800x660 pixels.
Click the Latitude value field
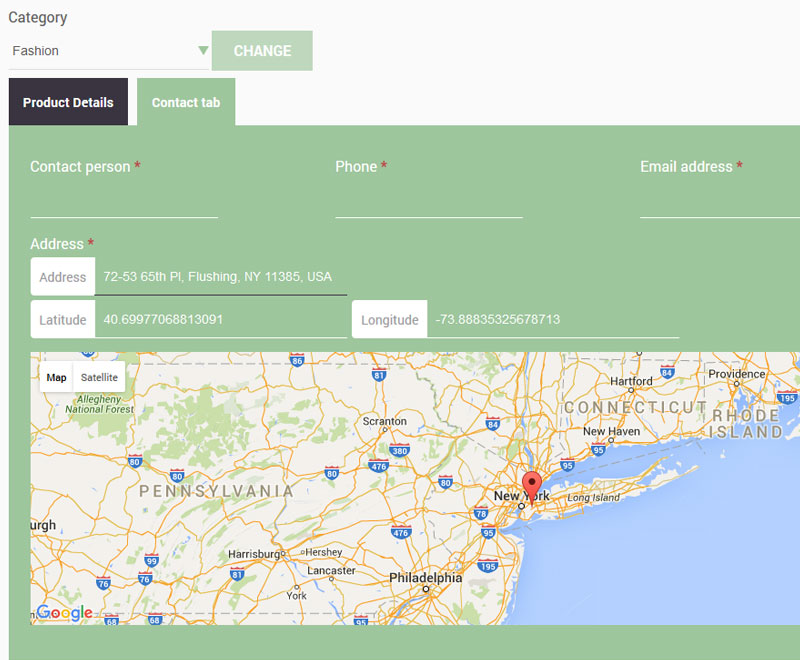tap(220, 320)
